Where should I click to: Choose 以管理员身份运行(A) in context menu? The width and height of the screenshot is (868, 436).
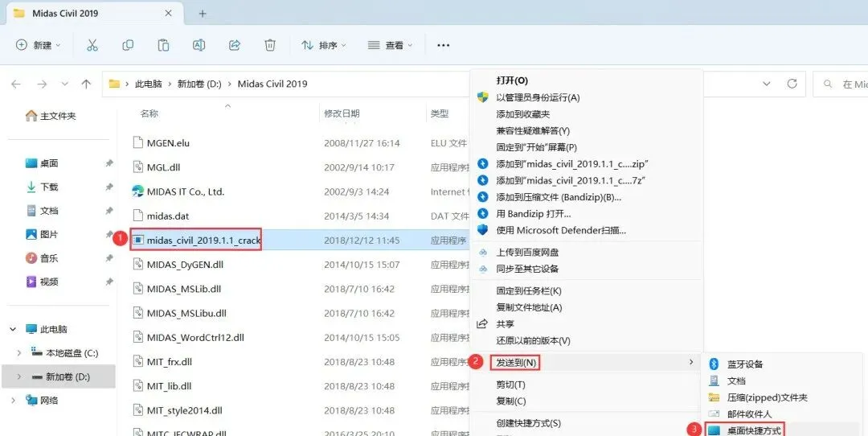click(x=538, y=97)
